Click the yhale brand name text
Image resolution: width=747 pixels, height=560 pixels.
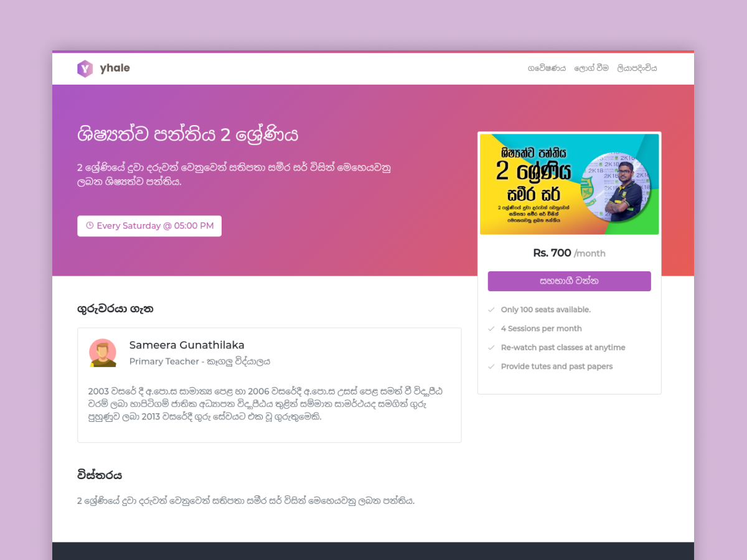click(115, 68)
